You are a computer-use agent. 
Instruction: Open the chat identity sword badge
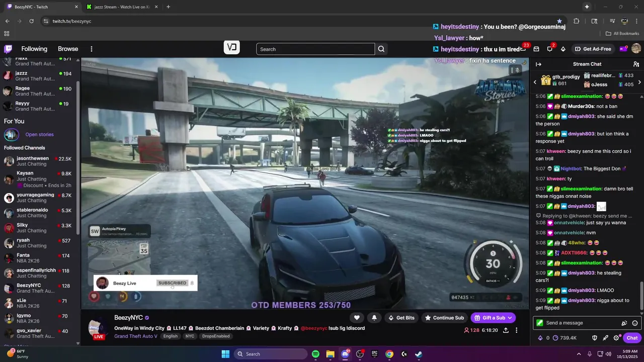540,323
